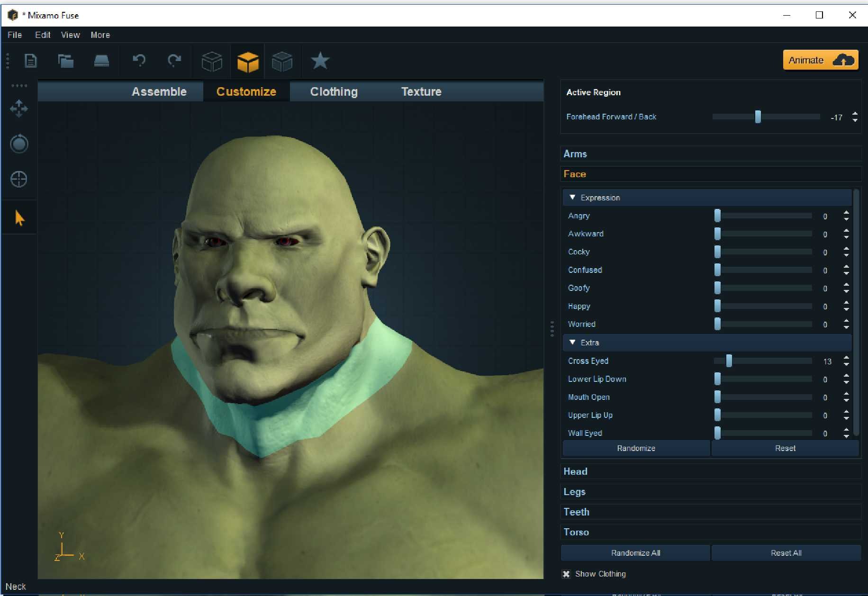Click the Mixamo Fuse app logo
The width and height of the screenshot is (868, 596).
click(13, 15)
